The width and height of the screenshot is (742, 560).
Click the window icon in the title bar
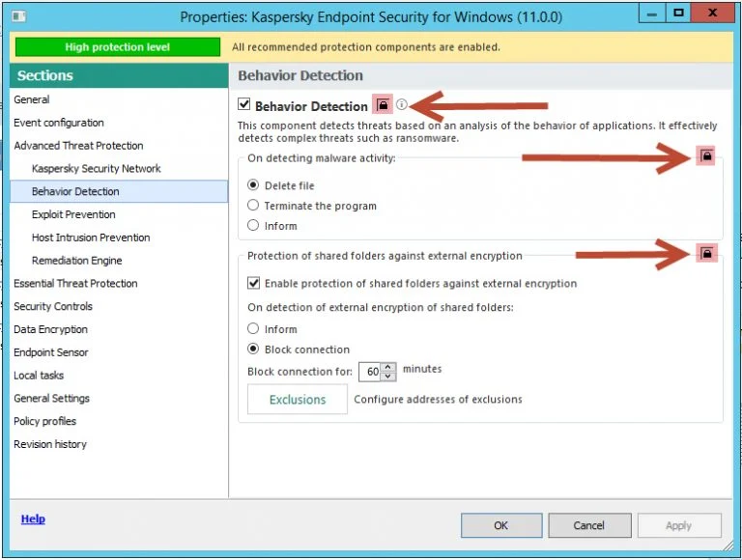click(x=19, y=17)
